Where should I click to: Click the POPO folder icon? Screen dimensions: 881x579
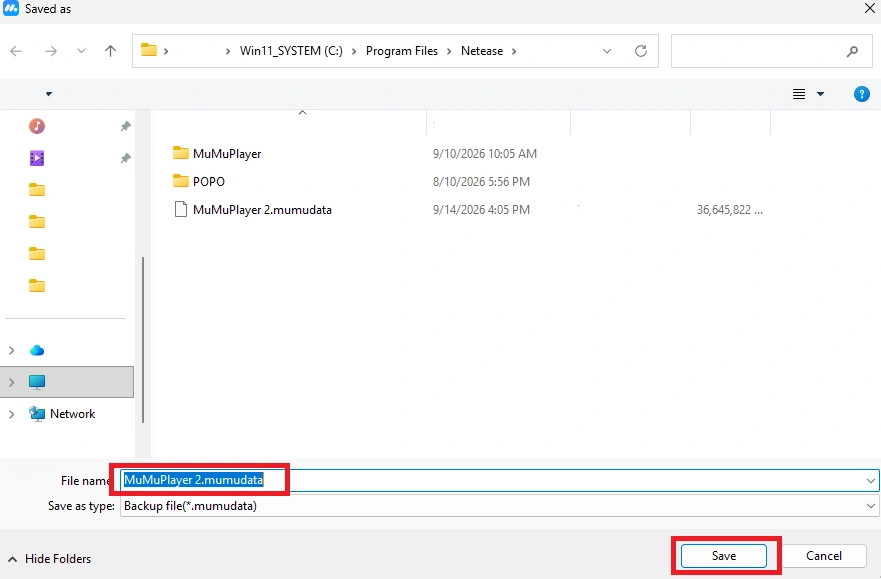click(180, 181)
